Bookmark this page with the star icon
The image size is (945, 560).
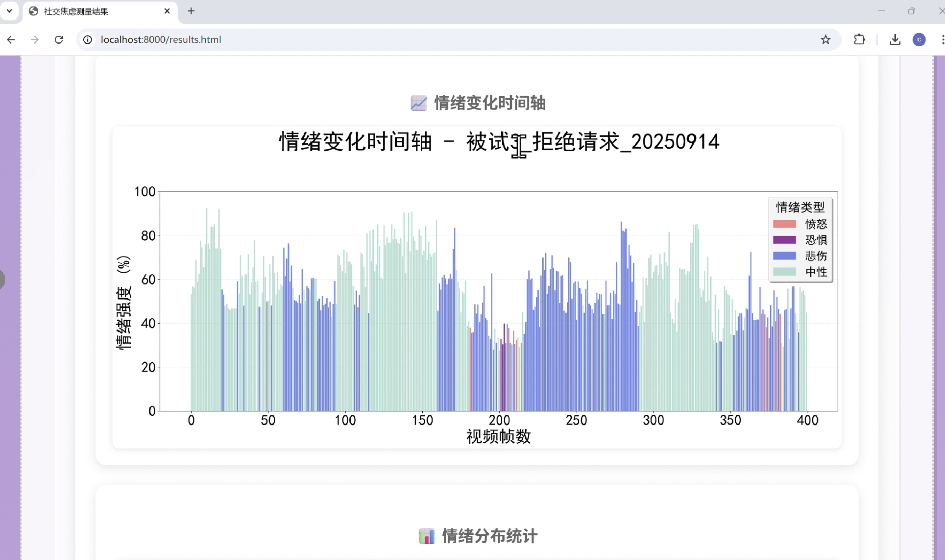click(x=825, y=40)
